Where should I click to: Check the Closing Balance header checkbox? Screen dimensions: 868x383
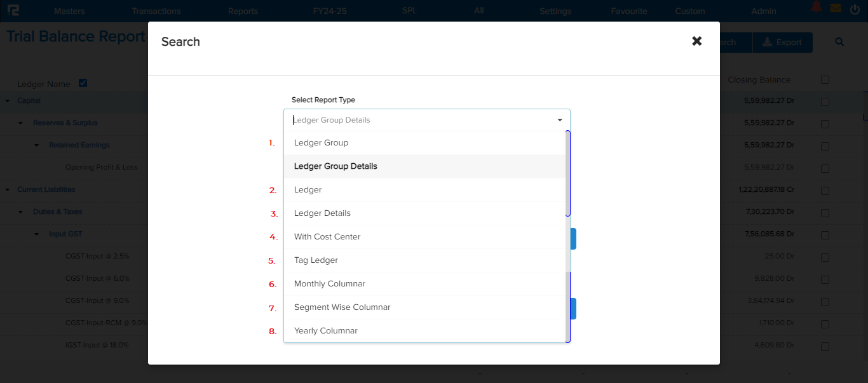coord(825,80)
